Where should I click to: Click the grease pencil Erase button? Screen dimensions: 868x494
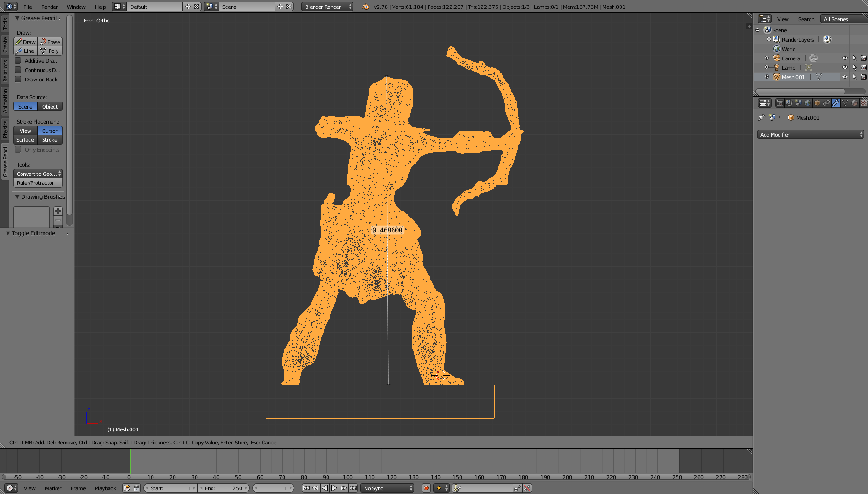[x=51, y=42]
